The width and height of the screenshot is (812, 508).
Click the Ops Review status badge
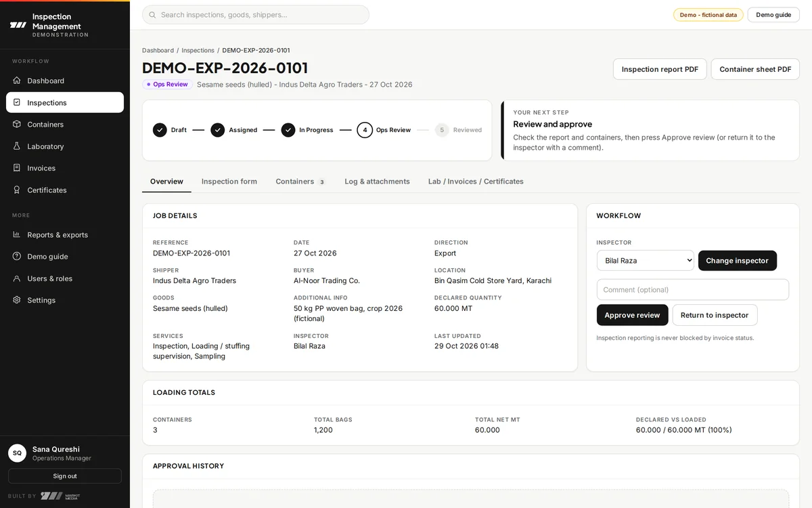point(167,85)
